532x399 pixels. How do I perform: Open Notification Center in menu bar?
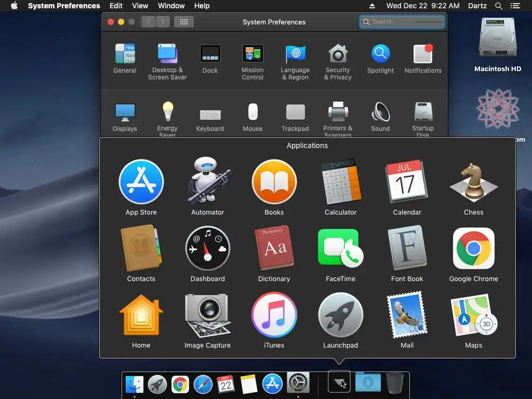(x=515, y=6)
